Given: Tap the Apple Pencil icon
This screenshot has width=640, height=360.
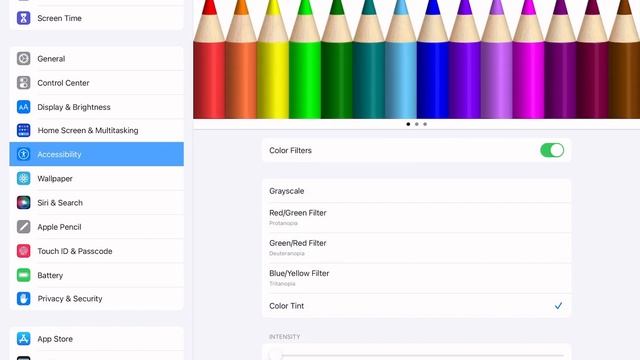Looking at the screenshot, I should pos(23,227).
